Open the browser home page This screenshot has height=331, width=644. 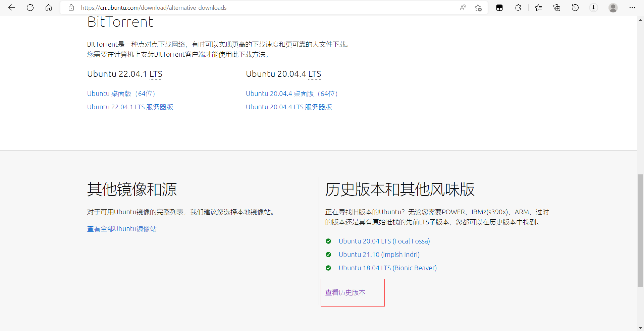tap(49, 8)
